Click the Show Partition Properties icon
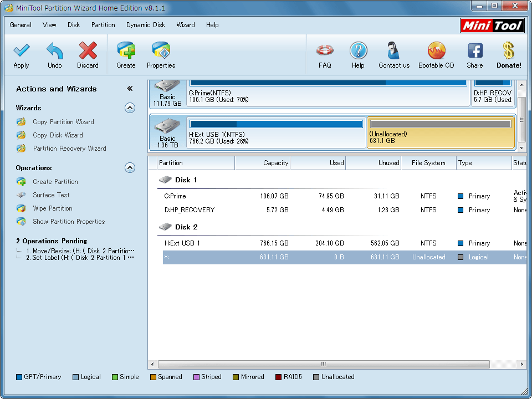 21,222
